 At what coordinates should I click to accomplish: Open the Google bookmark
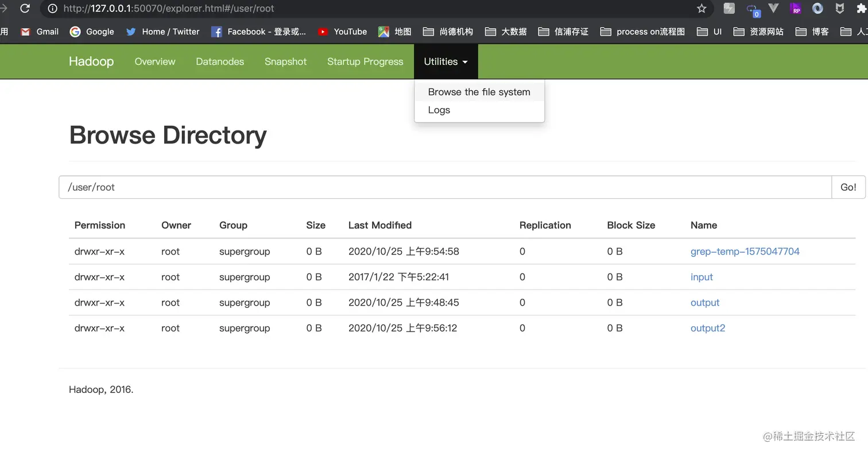coord(92,32)
